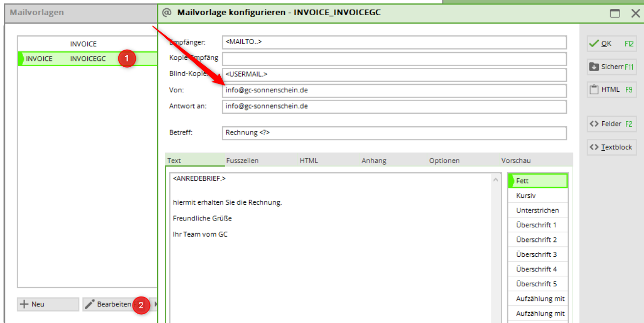Screen dimensions: 644x323
Task: Select Überschrift 5 formatting
Action: [538, 284]
